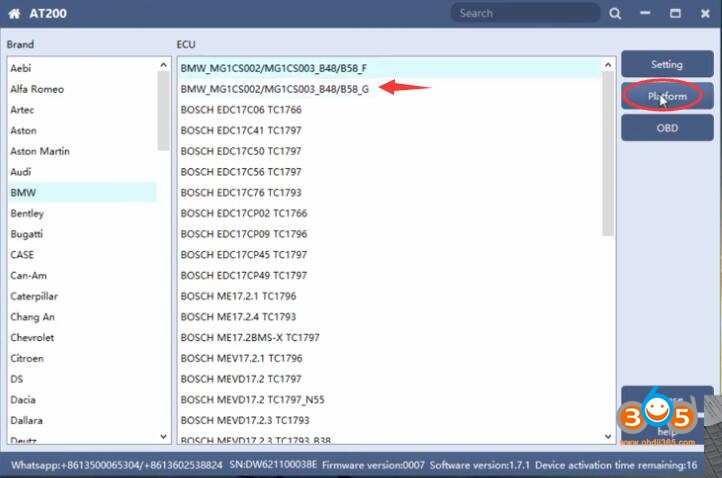Select BMW_MG1CS002/MG1CS003_B48/B58_G ECU
Viewport: 722px width, 478px height.
[x=390, y=89]
